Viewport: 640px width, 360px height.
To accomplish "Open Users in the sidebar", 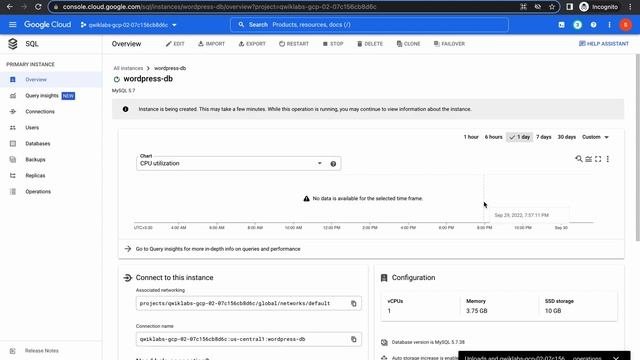I will (x=51, y=127).
